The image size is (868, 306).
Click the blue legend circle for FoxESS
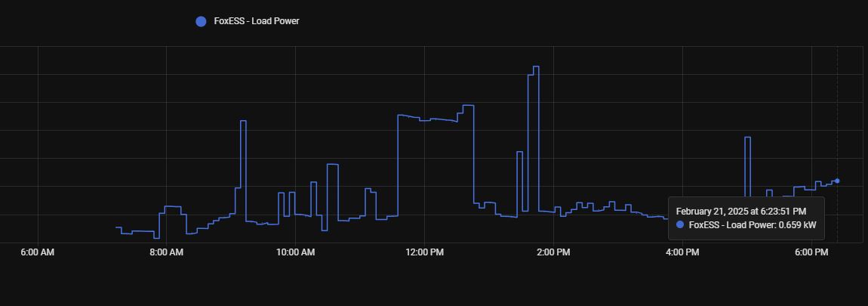click(x=201, y=21)
